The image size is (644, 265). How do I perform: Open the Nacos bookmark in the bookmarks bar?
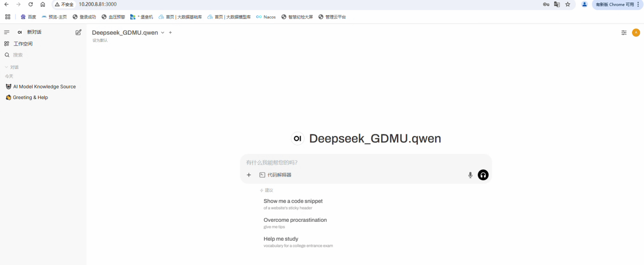266,17
